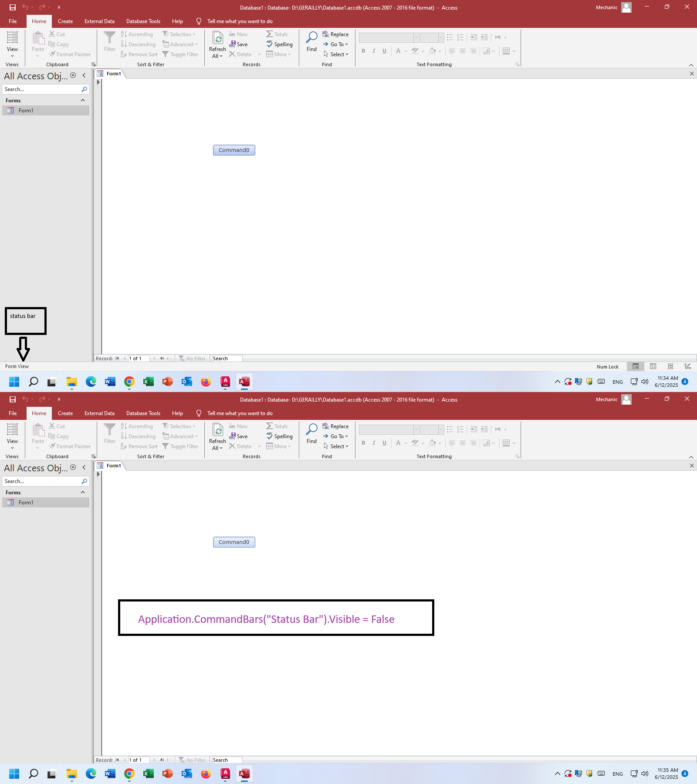Toggle Italic formatting in lower window ribbon

click(x=374, y=443)
